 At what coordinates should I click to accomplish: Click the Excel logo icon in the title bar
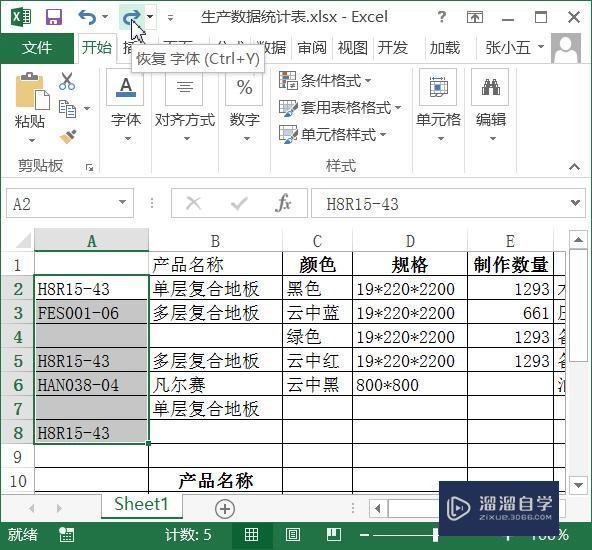click(x=21, y=17)
